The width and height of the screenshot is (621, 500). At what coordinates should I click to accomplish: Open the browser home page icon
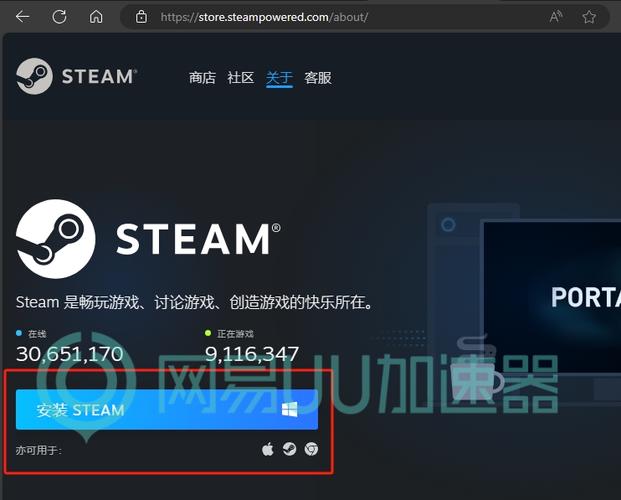click(x=96, y=17)
